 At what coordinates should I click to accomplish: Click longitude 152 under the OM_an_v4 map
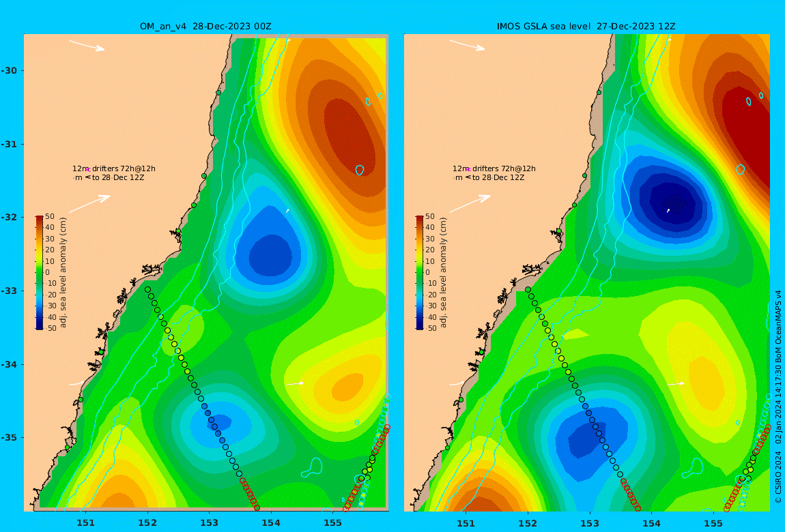(147, 523)
